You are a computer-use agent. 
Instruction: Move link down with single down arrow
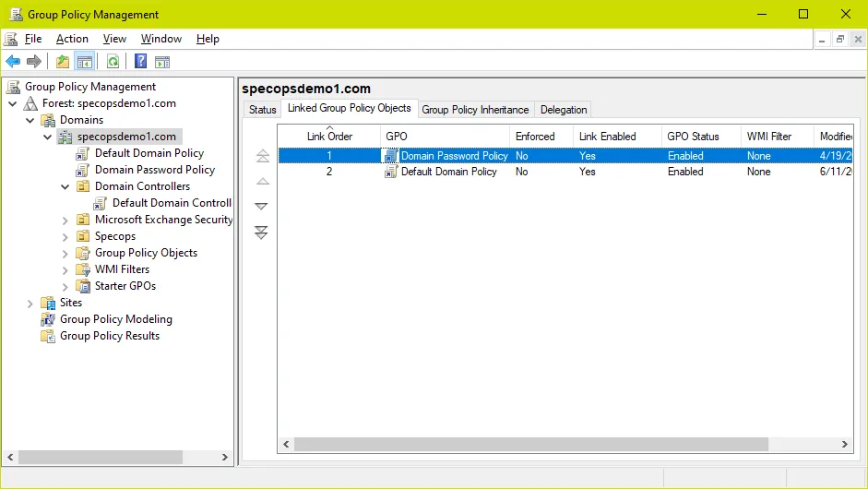(x=261, y=206)
